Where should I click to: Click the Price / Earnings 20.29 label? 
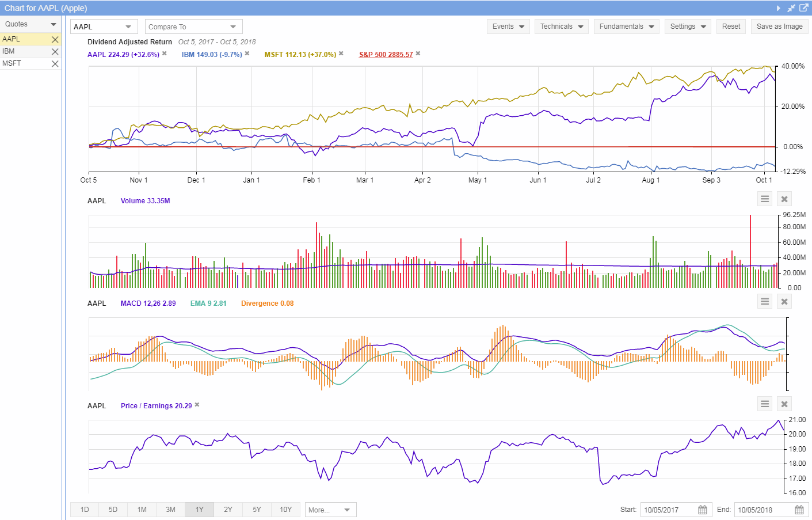tap(156, 406)
